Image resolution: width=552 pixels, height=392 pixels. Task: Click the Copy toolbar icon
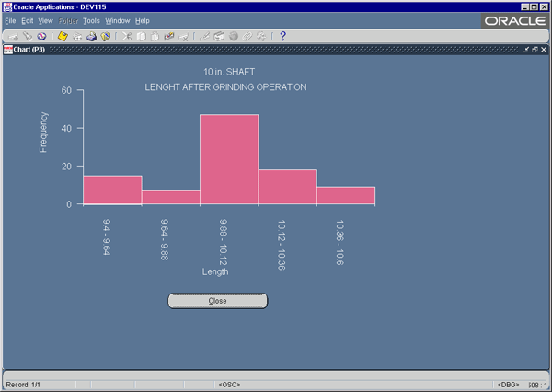coord(141,36)
